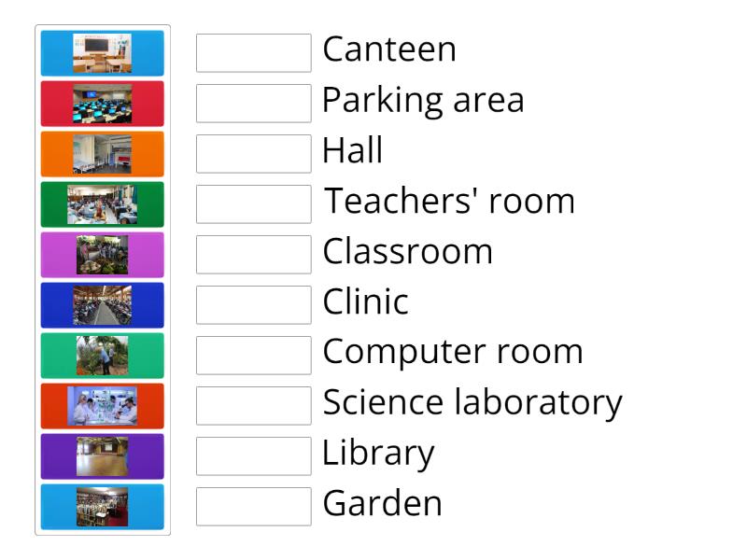Select the motorbike parking area photo tile
The image size is (747, 560).
click(103, 305)
